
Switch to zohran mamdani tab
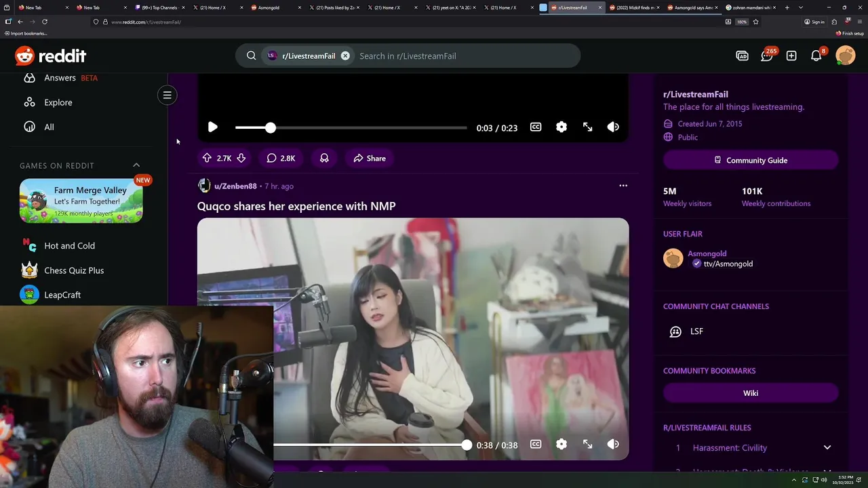749,7
